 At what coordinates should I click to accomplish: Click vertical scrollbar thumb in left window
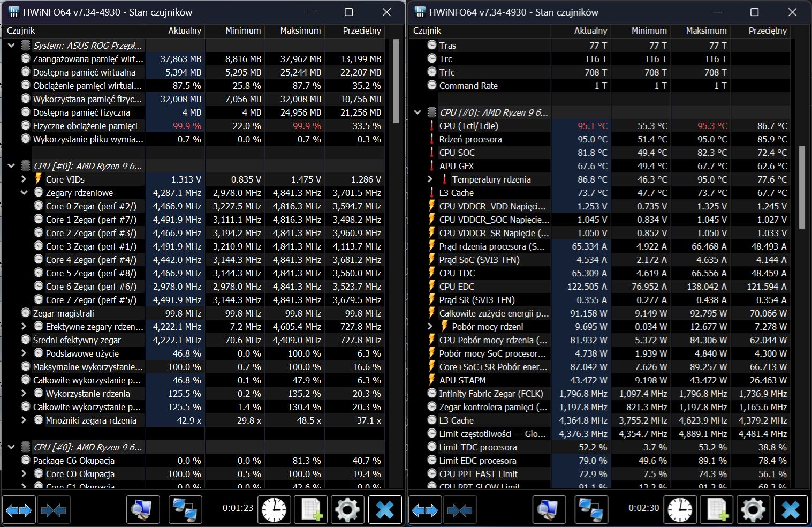pos(396,81)
